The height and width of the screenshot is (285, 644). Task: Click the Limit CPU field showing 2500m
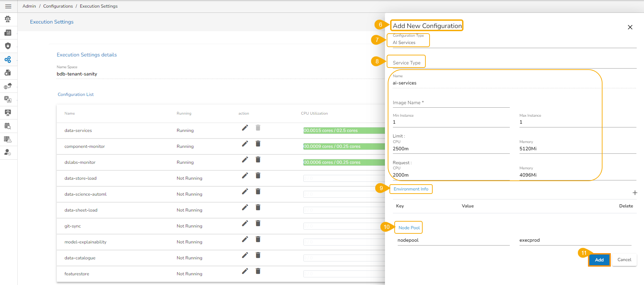451,149
